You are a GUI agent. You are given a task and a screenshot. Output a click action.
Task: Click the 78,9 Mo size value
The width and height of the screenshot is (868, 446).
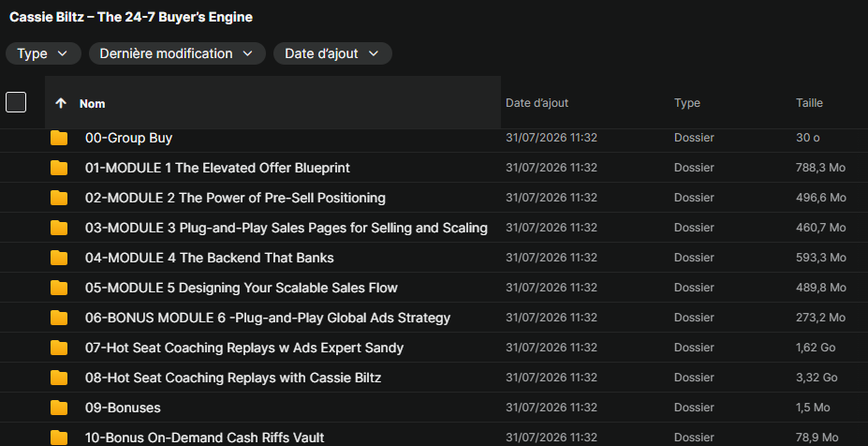point(817,437)
